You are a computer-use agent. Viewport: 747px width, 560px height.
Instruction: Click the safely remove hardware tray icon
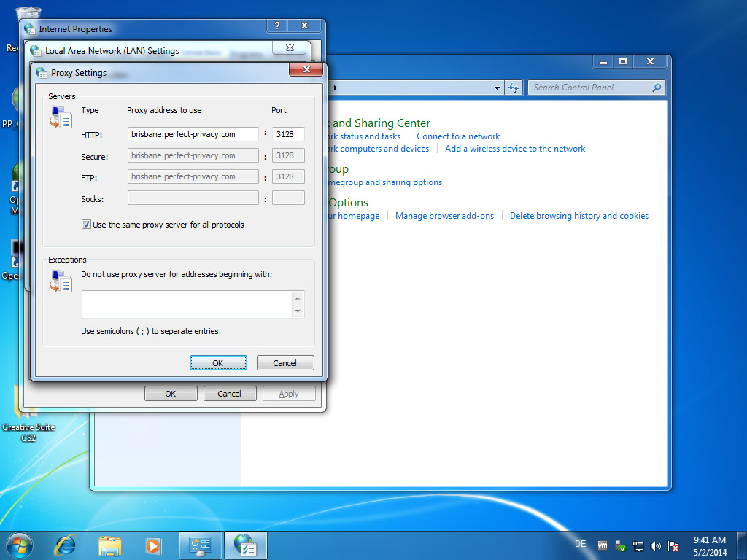(x=619, y=545)
